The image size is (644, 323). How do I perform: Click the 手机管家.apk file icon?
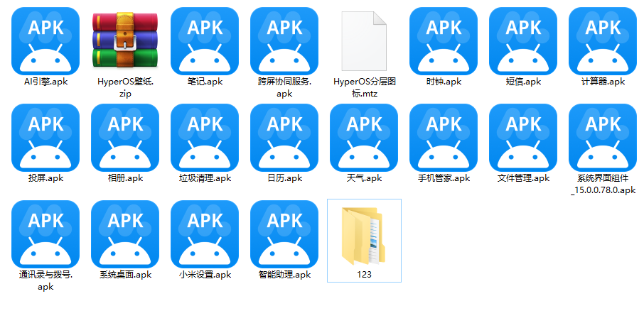[x=444, y=137]
